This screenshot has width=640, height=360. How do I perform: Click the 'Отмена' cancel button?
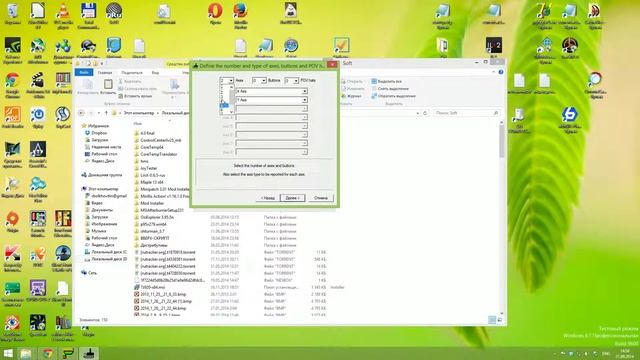321,198
